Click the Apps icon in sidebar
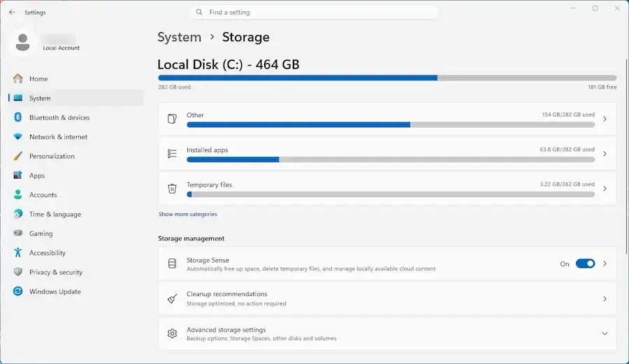This screenshot has width=629, height=364. [x=17, y=175]
